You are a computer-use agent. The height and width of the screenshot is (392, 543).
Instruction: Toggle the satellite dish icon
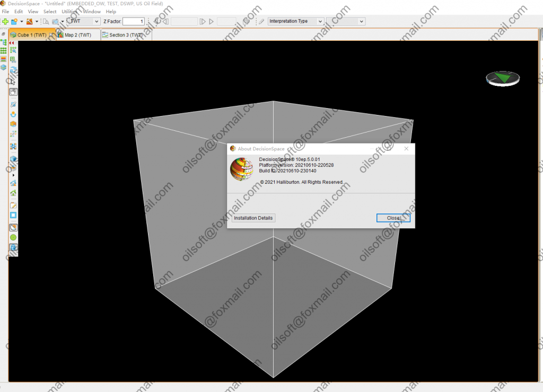pyautogui.click(x=13, y=228)
